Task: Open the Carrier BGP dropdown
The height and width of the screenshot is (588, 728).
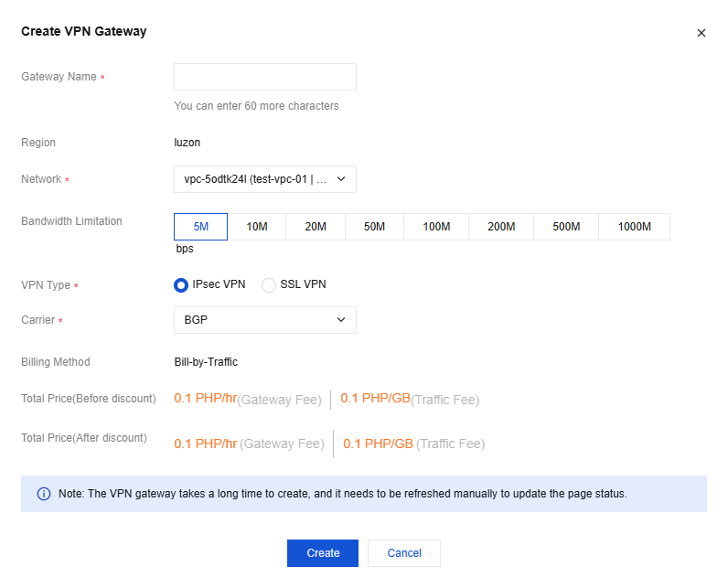Action: point(265,320)
